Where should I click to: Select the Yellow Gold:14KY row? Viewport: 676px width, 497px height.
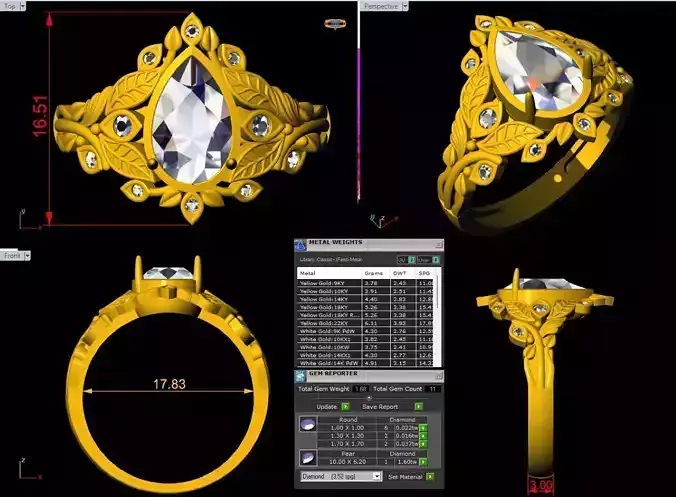click(367, 299)
